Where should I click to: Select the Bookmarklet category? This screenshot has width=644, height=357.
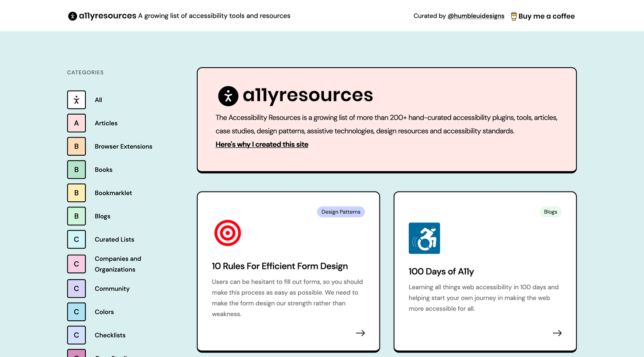pyautogui.click(x=113, y=193)
